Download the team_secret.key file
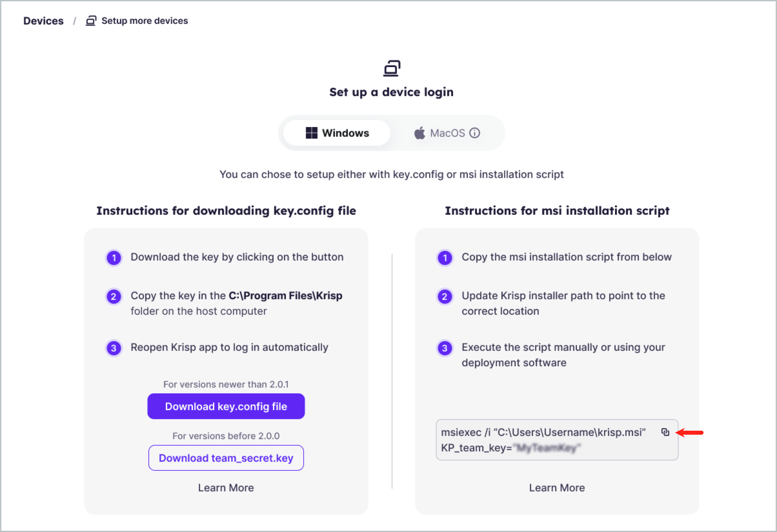The width and height of the screenshot is (777, 532). click(x=226, y=458)
